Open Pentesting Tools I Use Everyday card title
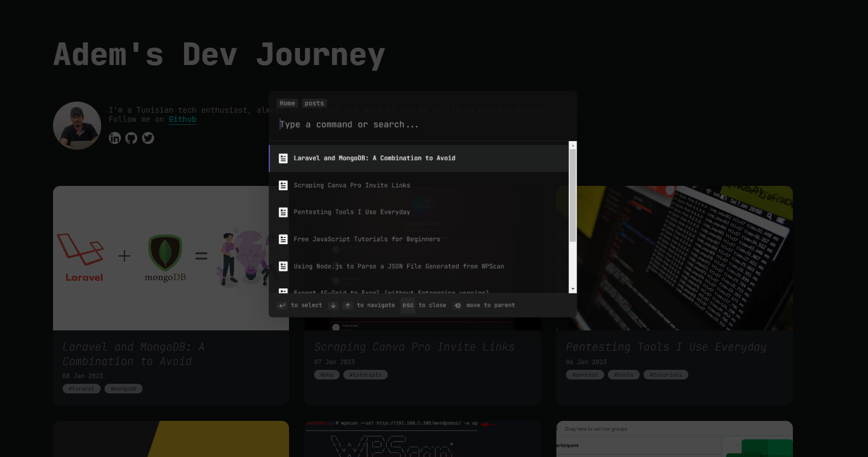The image size is (868, 457). 666,347
